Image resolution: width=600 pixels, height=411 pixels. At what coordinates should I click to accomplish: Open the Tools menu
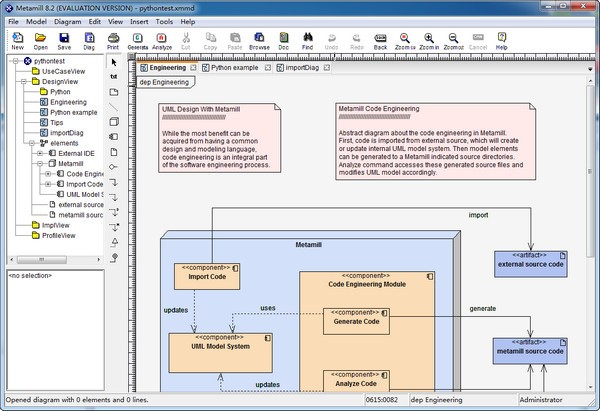pos(164,22)
